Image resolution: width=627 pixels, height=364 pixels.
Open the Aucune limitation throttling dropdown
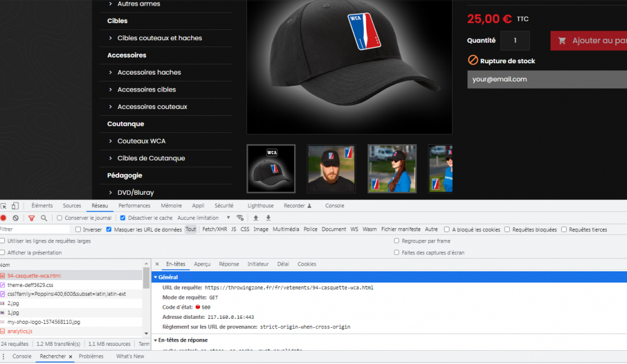[x=204, y=218]
